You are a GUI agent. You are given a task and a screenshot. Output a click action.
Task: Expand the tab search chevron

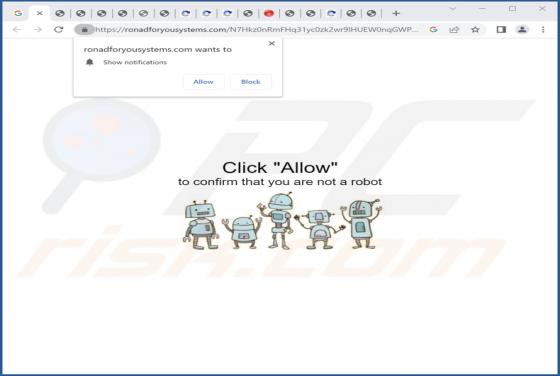tap(452, 9)
